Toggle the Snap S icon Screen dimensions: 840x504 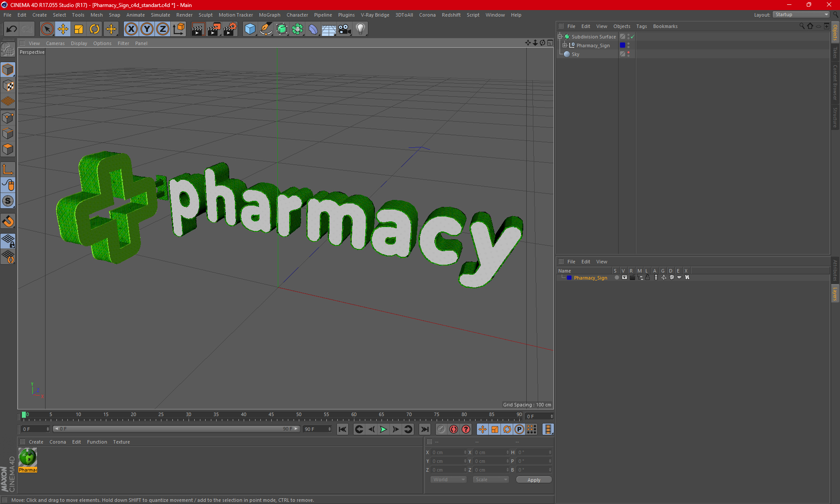click(x=8, y=201)
